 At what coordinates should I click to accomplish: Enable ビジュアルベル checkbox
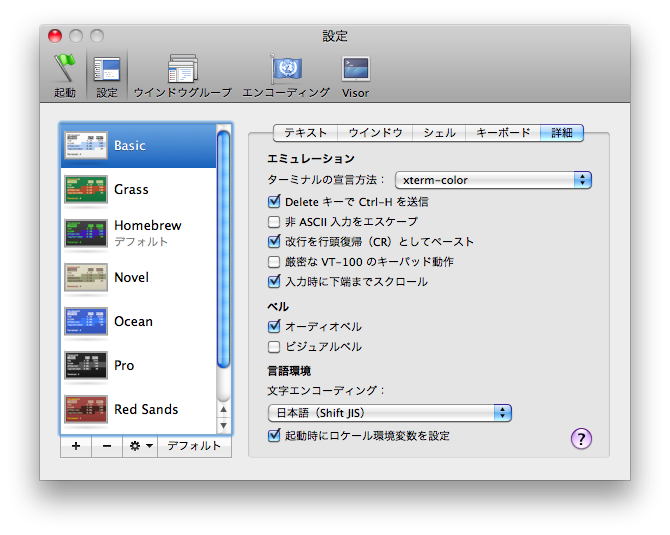(x=274, y=347)
